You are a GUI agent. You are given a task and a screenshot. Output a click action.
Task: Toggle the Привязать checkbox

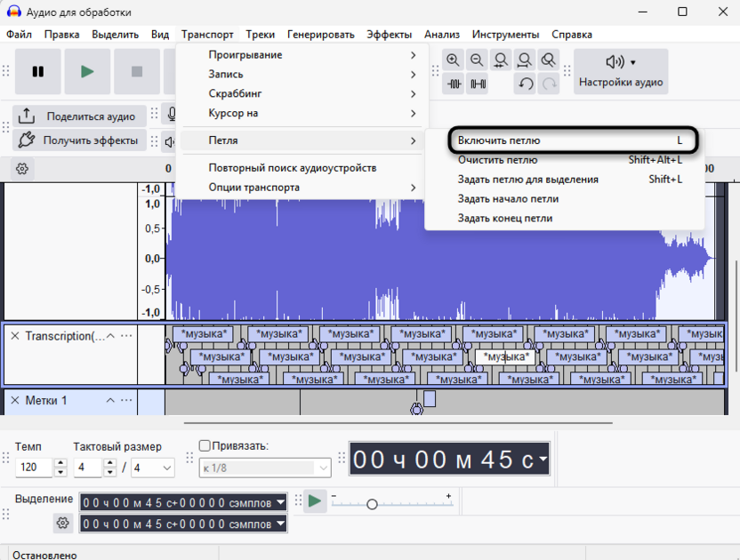(205, 446)
